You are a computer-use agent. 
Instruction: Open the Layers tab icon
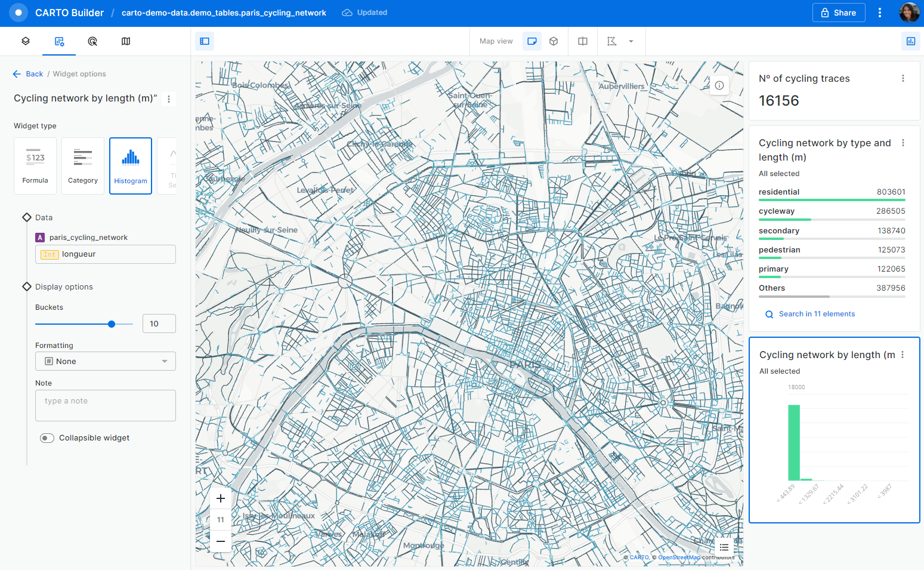[26, 41]
